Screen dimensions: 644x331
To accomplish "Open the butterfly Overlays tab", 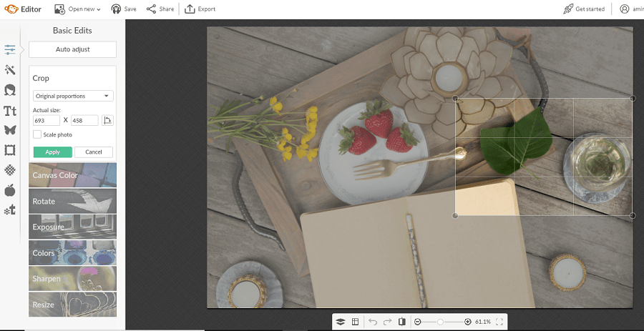I will (x=10, y=130).
